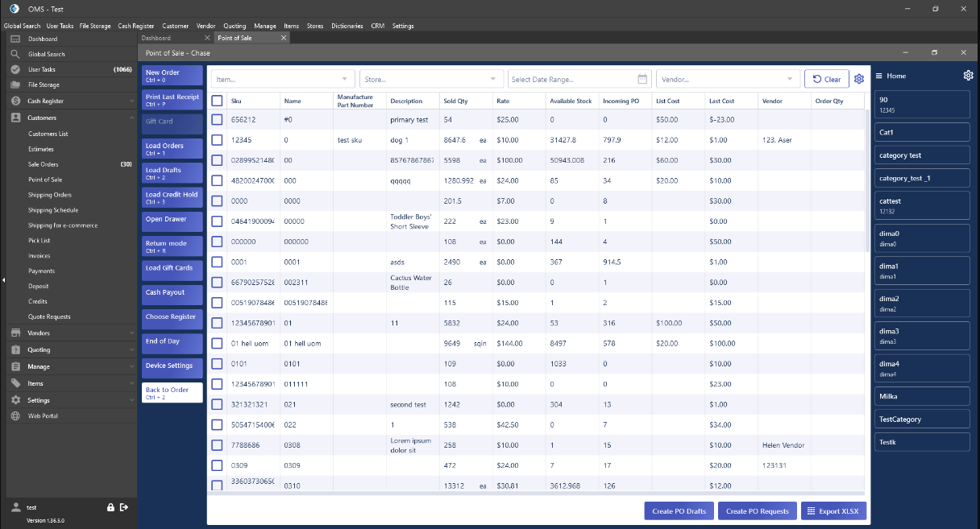This screenshot has width=980, height=529.
Task: Click the lock icon in the bottom sidebar
Action: [110, 507]
